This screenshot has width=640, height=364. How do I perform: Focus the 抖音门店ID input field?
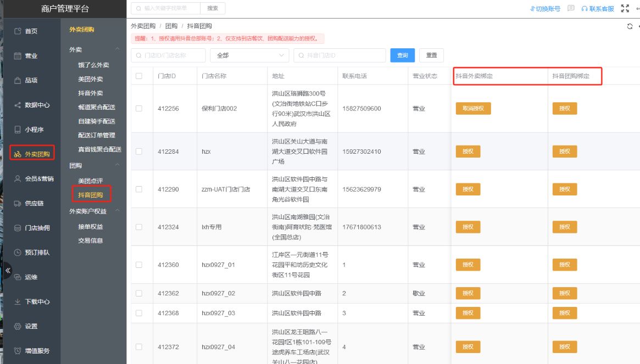pyautogui.click(x=340, y=55)
